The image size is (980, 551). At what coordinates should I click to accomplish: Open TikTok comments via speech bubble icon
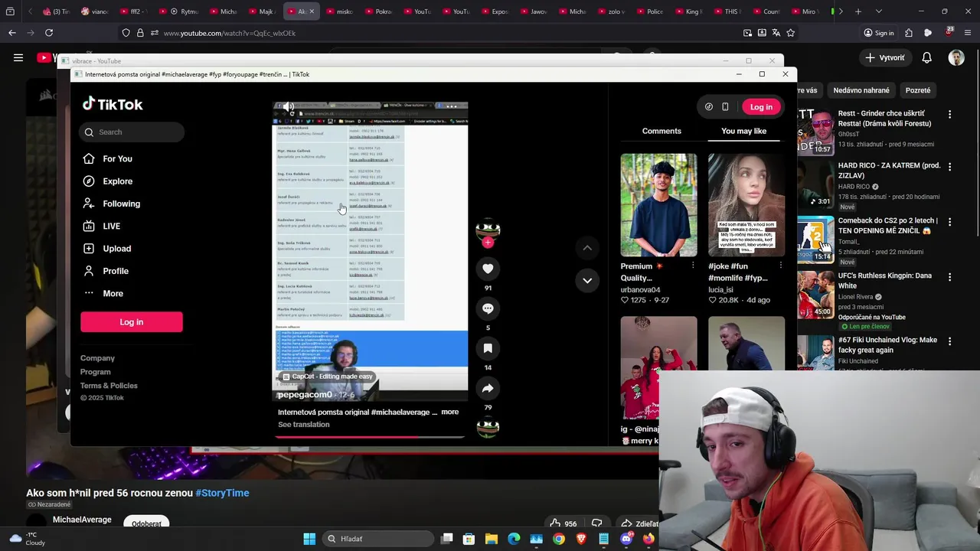click(x=488, y=308)
